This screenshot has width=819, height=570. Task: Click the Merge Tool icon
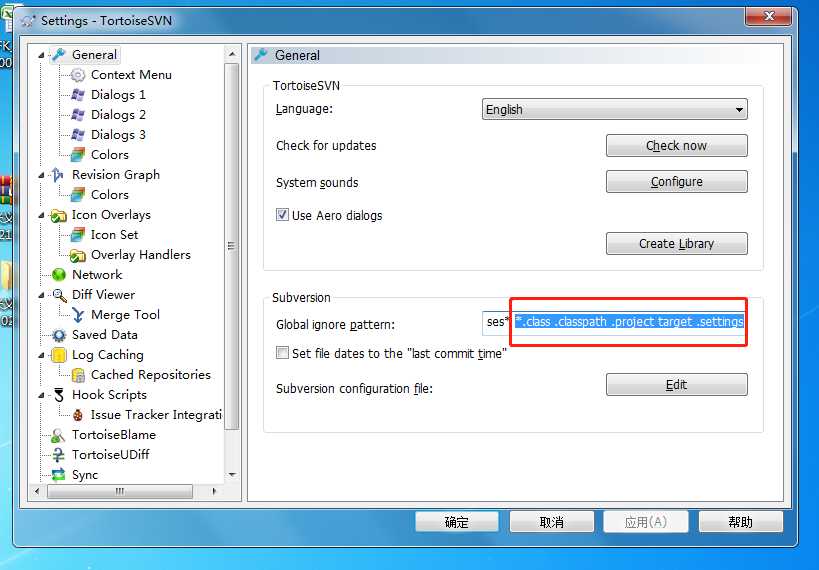(x=78, y=315)
